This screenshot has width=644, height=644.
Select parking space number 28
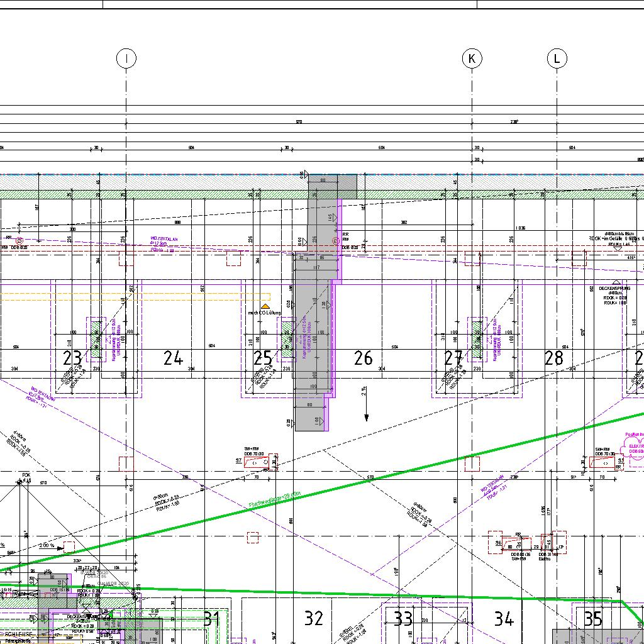pyautogui.click(x=553, y=358)
